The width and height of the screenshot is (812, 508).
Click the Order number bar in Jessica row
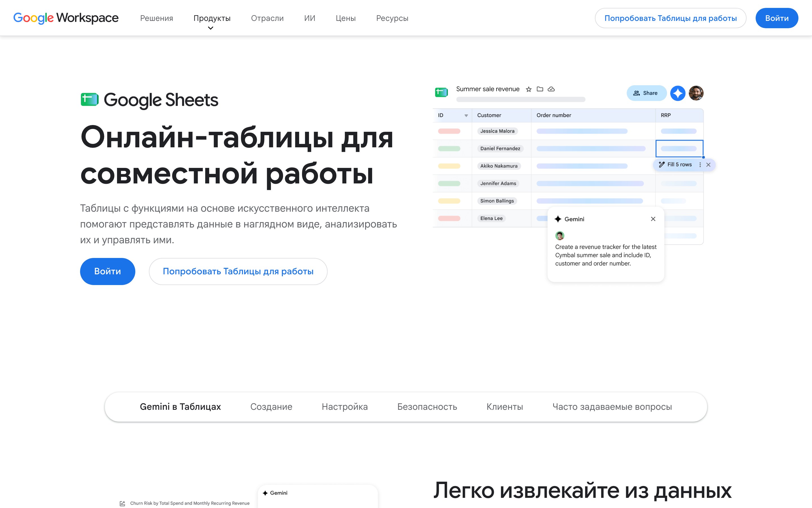[582, 131]
